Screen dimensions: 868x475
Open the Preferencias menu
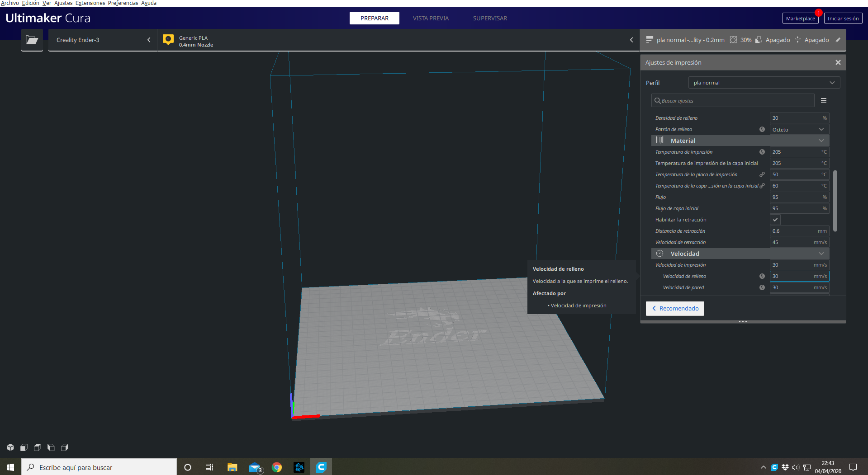coord(123,3)
